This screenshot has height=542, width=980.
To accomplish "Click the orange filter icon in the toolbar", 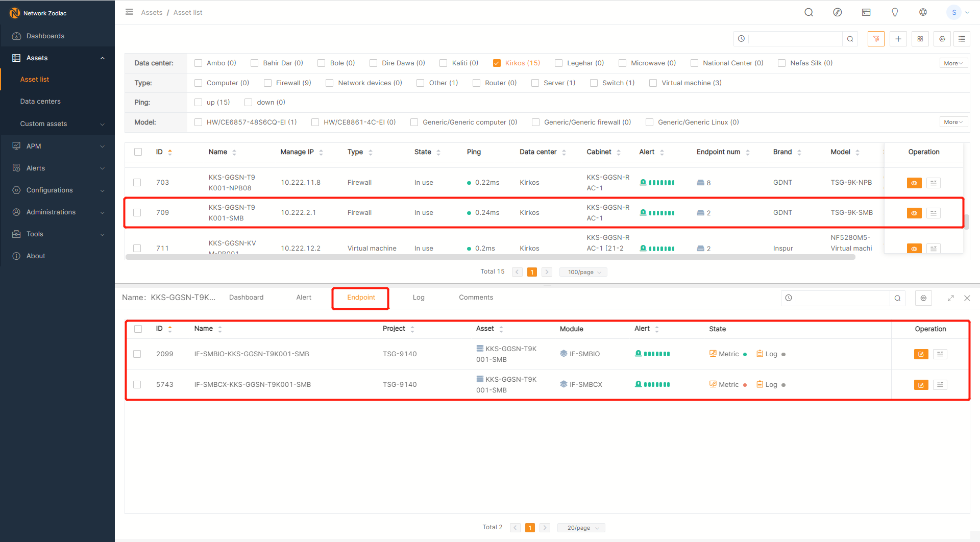I will [x=876, y=39].
